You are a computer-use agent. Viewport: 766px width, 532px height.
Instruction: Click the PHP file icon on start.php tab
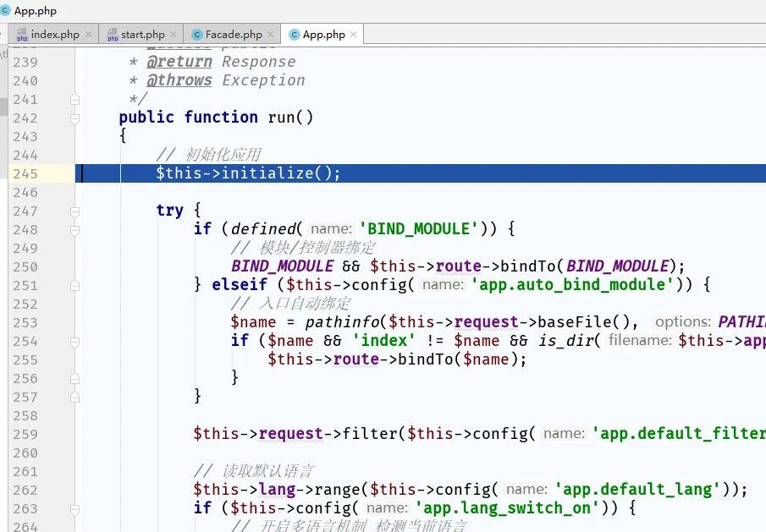pyautogui.click(x=112, y=35)
